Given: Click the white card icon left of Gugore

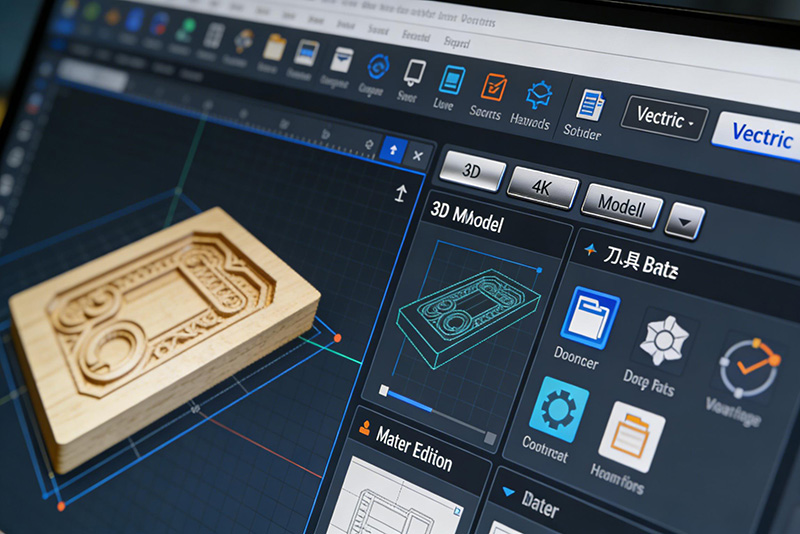Looking at the screenshot, I should [x=341, y=60].
